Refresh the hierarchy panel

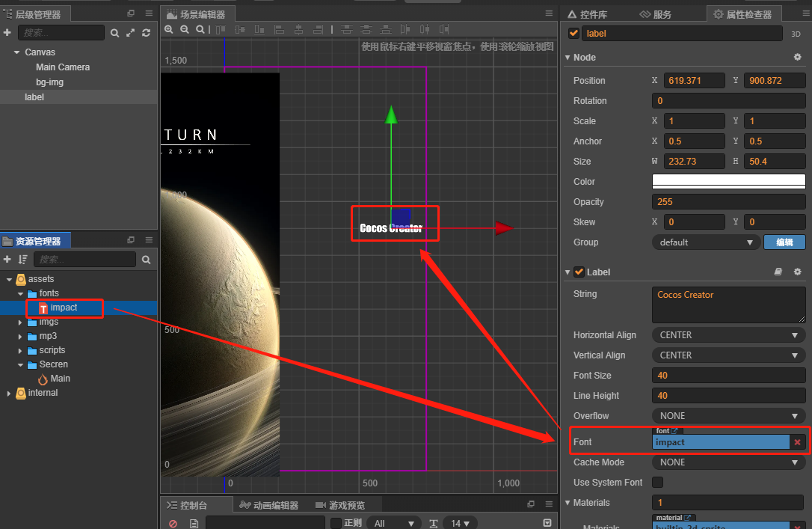pyautogui.click(x=146, y=33)
